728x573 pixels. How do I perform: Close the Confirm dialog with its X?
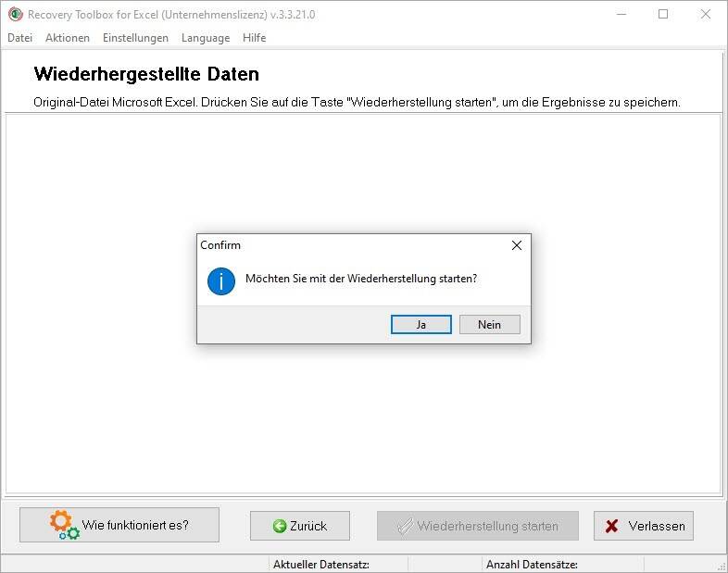click(x=517, y=245)
